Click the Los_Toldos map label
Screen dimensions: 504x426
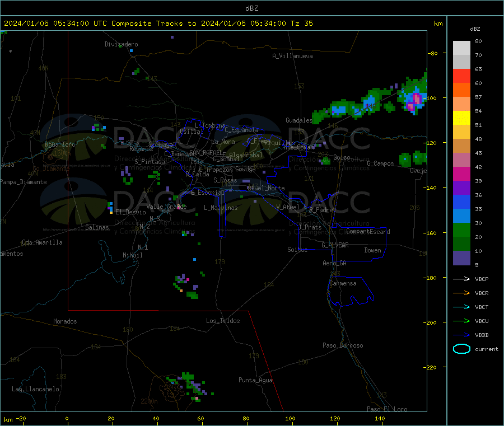tap(223, 321)
